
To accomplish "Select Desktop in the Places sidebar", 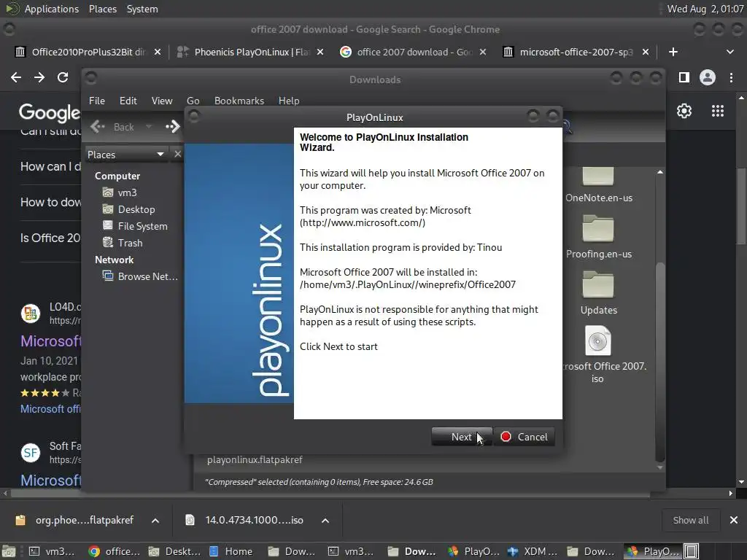I will (x=128, y=209).
